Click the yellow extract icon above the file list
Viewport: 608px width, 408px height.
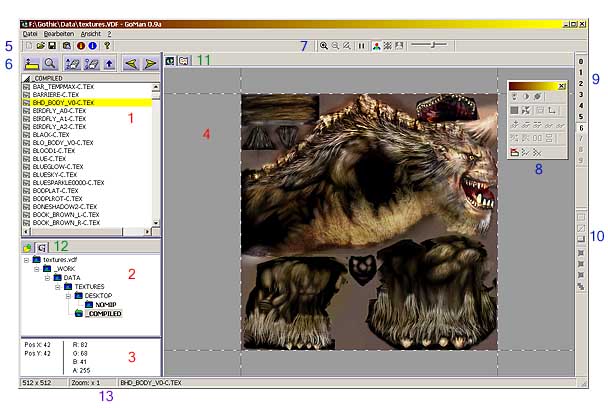pyautogui.click(x=31, y=64)
